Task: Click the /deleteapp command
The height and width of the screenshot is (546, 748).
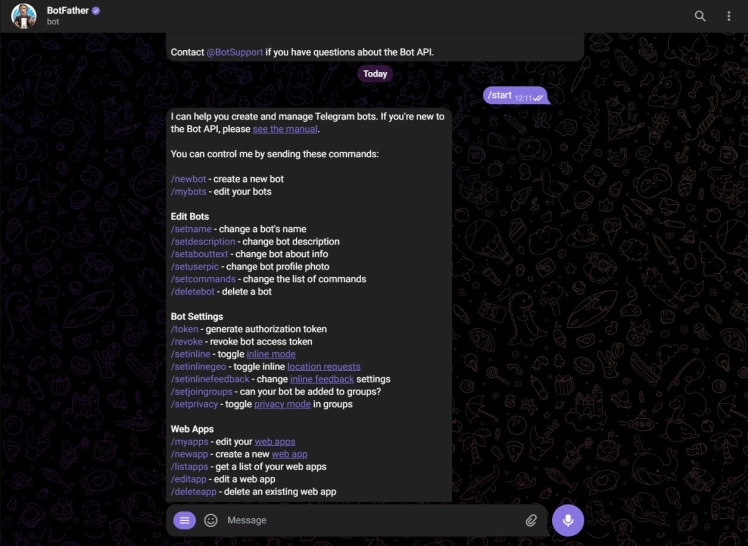Action: 194,492
